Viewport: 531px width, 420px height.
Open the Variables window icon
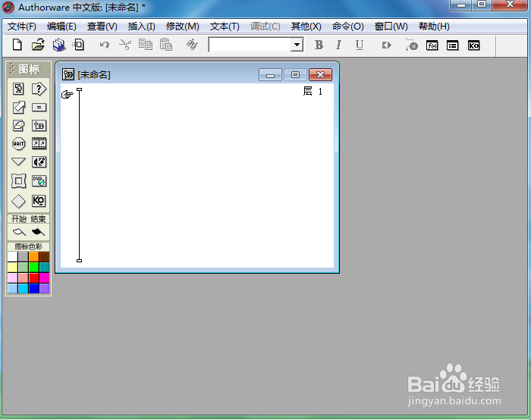(452, 45)
